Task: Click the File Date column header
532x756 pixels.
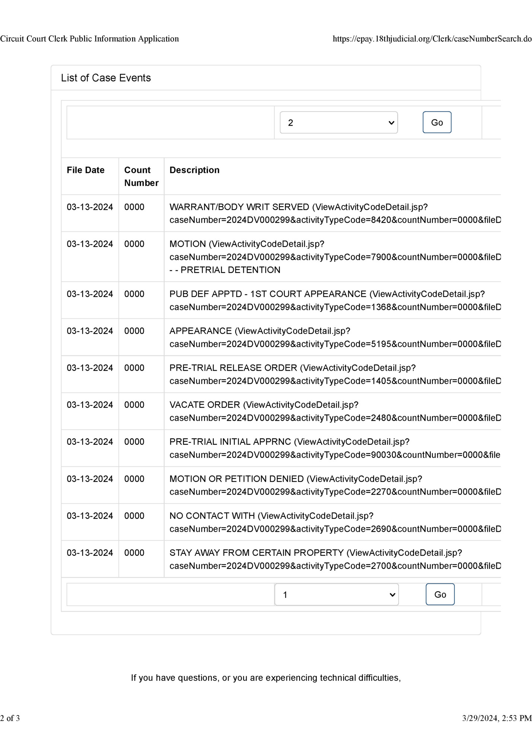Action: 86,170
